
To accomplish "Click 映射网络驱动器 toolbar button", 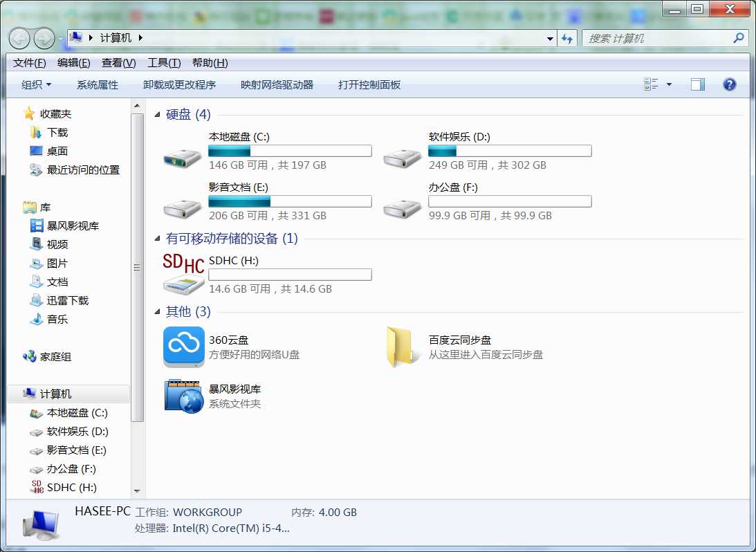I will 277,85.
